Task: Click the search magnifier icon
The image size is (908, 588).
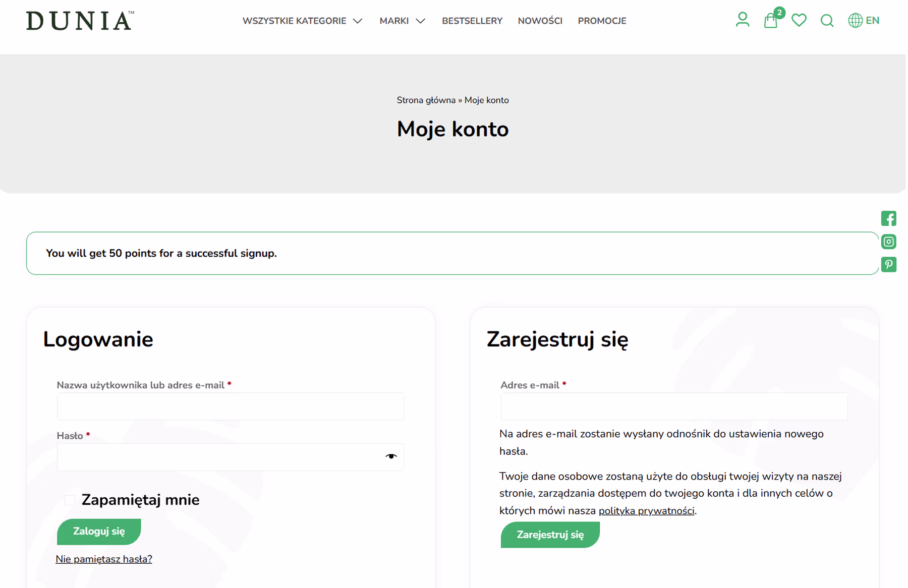Action: coord(827,21)
